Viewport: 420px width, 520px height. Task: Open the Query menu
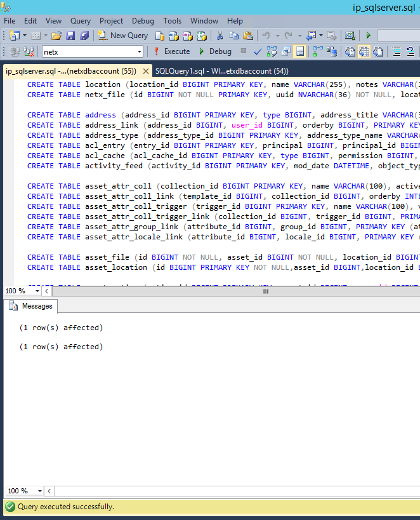(x=81, y=21)
